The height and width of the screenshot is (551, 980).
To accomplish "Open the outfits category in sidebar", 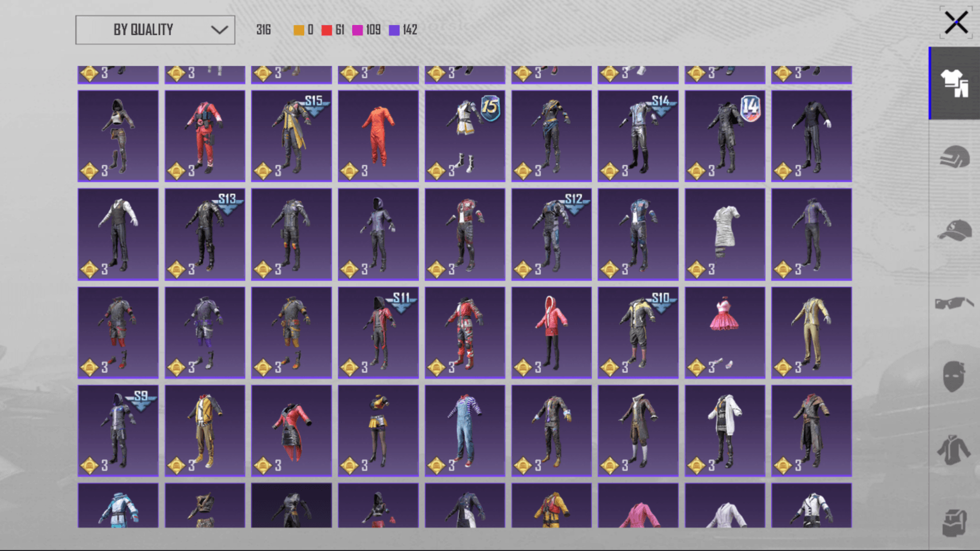I will coord(954,83).
